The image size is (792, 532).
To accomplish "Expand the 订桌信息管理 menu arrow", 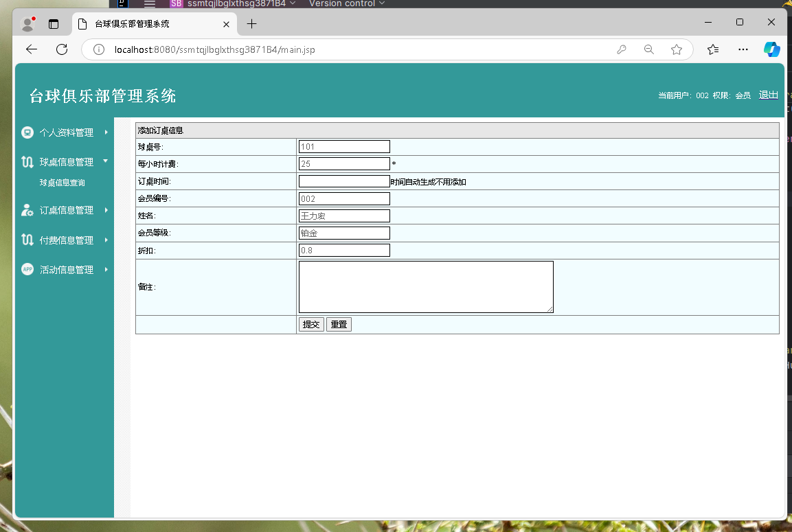I will click(106, 210).
